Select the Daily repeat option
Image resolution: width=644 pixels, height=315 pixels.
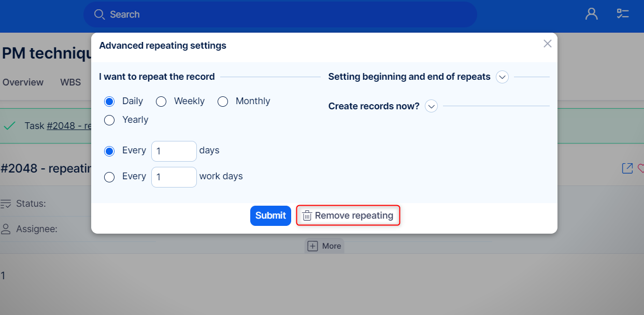point(109,102)
